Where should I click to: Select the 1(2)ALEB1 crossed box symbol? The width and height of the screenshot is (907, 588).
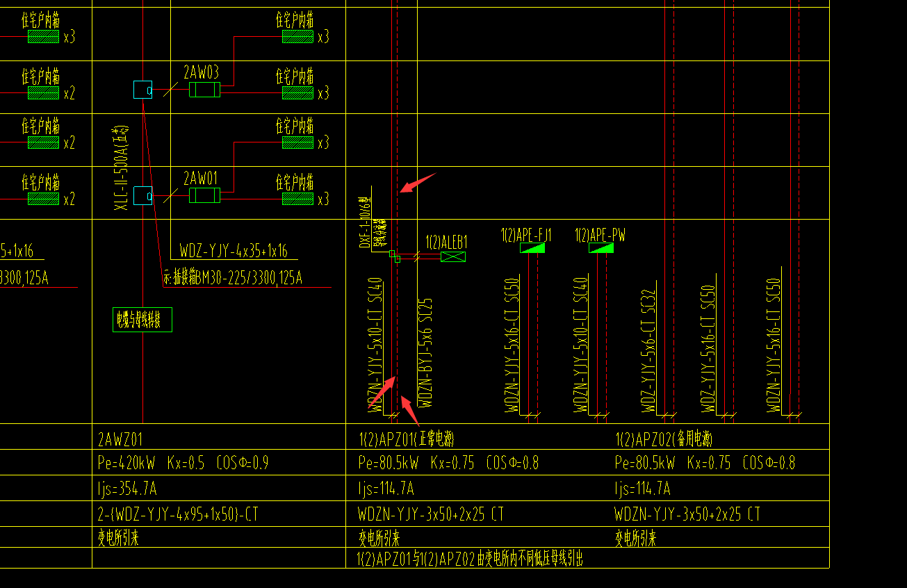pyautogui.click(x=453, y=257)
